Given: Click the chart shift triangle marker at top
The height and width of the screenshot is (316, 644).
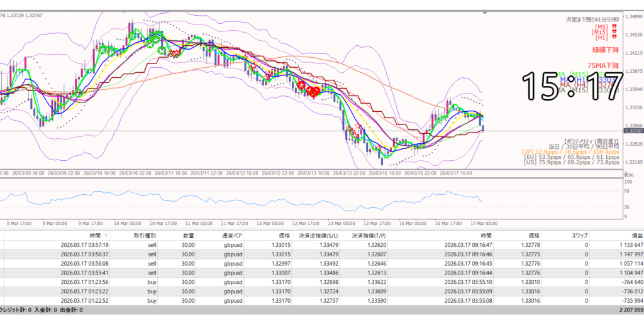Looking at the screenshot, I should coord(484,13).
